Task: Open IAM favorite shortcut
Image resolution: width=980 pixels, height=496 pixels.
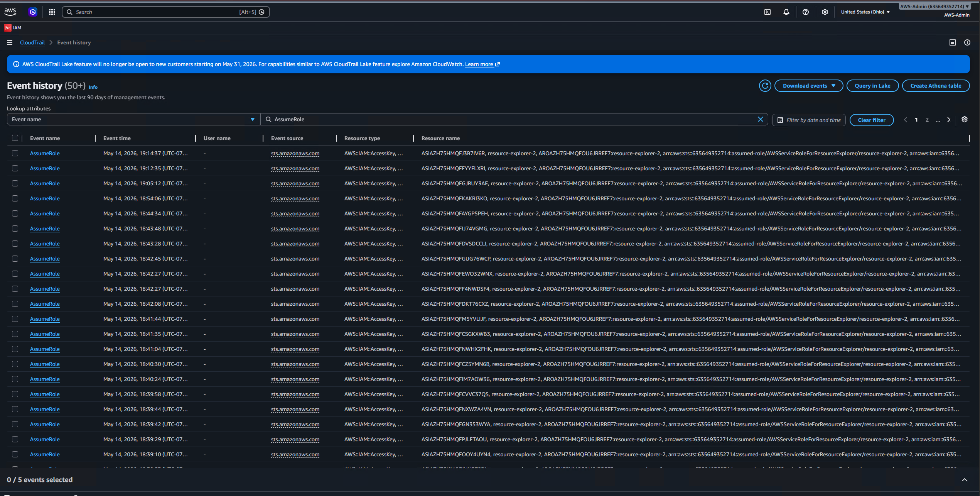Action: 13,28
